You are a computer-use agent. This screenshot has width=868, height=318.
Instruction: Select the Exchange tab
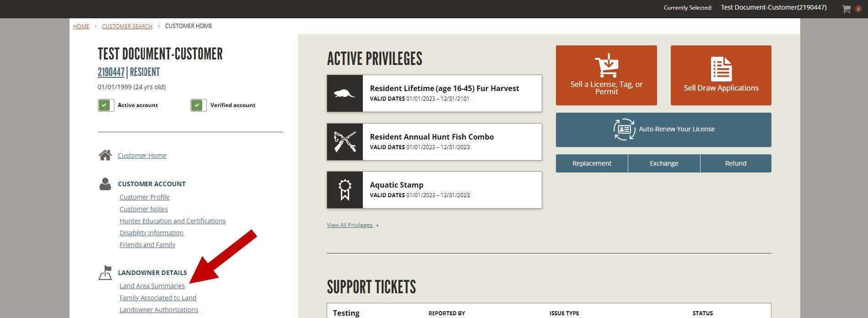click(x=664, y=163)
